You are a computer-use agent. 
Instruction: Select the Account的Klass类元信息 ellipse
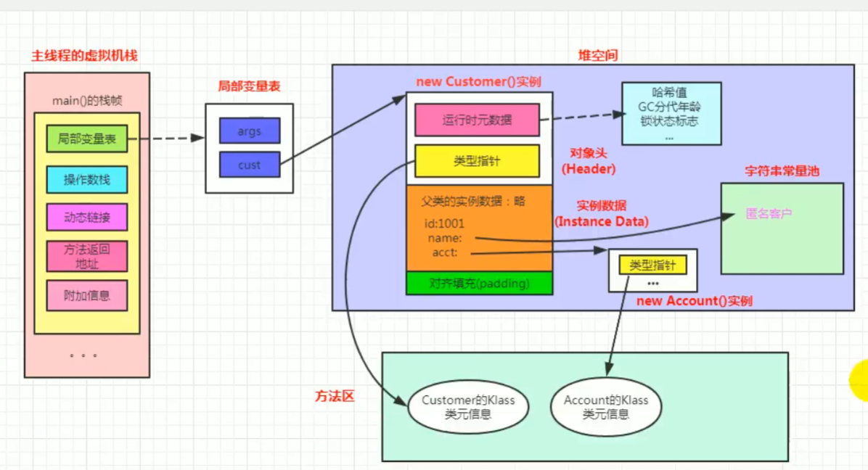[606, 407]
